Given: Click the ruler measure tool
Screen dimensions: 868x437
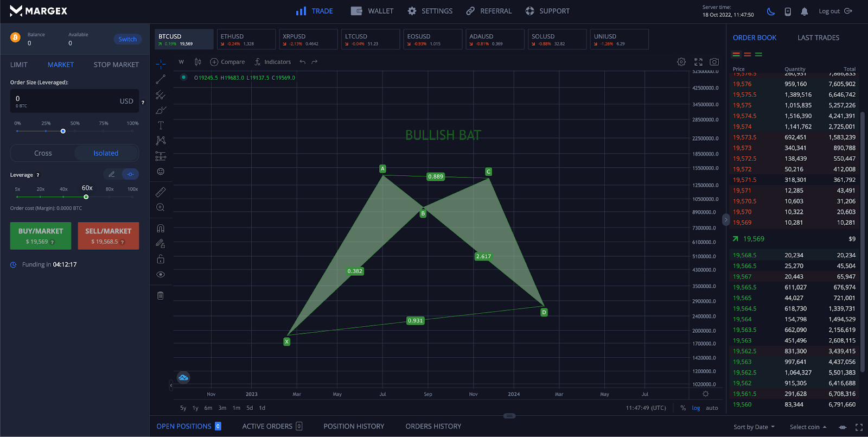Looking at the screenshot, I should (x=161, y=192).
